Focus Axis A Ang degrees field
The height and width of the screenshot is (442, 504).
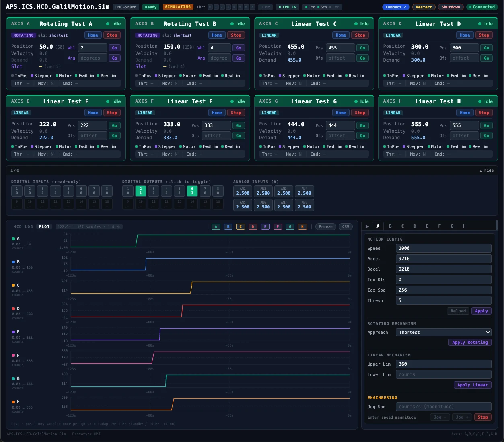[93, 58]
